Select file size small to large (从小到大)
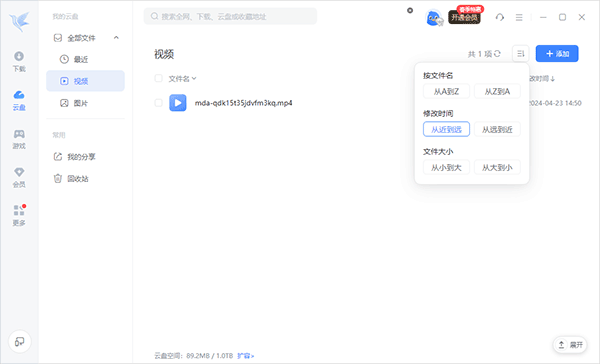 point(446,168)
